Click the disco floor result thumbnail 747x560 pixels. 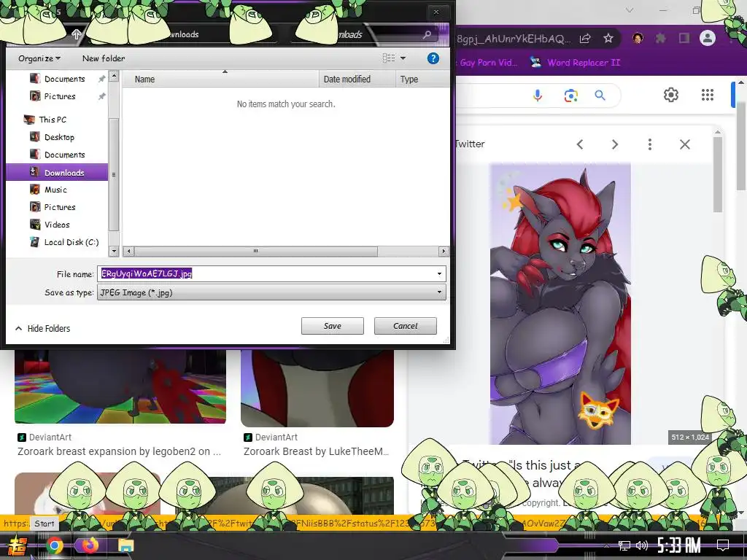pos(120,386)
